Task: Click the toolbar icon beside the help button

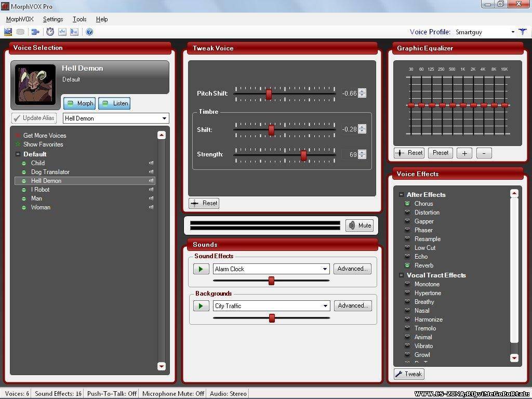Action: pos(74,32)
